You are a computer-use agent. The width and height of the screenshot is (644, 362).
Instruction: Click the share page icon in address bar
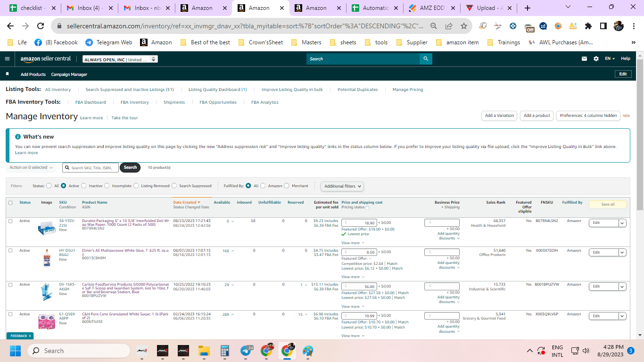tap(449, 26)
